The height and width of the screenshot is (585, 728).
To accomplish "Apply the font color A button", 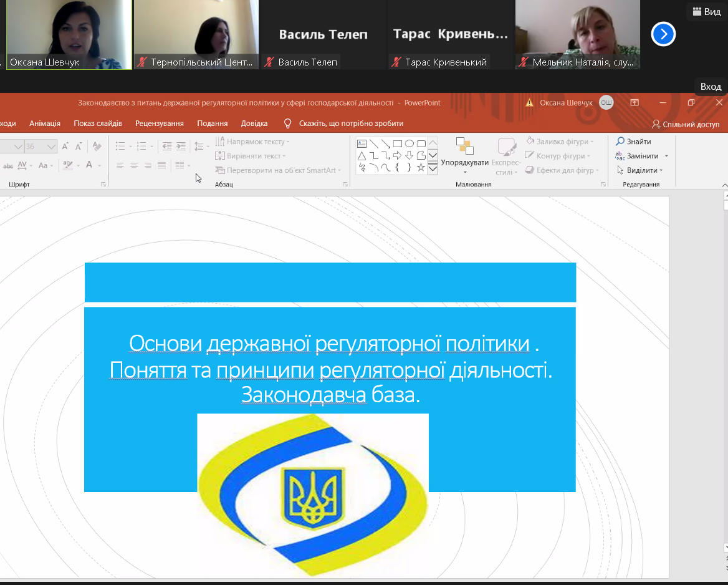I will (x=89, y=165).
